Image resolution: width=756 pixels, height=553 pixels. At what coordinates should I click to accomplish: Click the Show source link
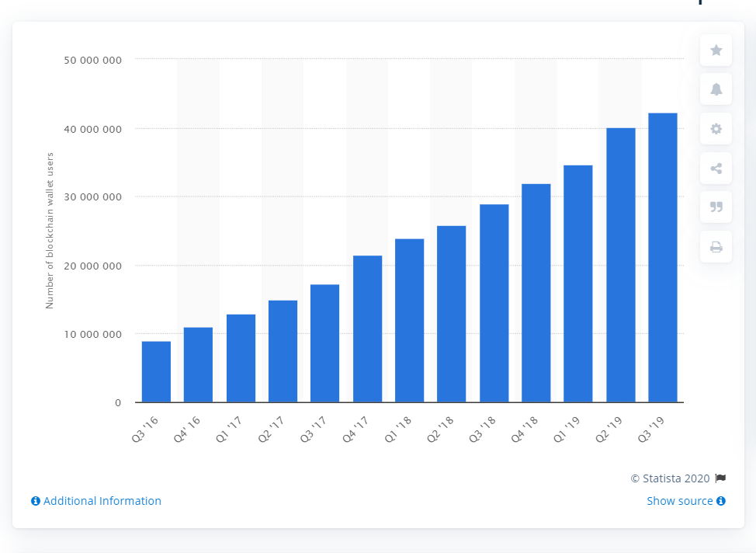679,501
